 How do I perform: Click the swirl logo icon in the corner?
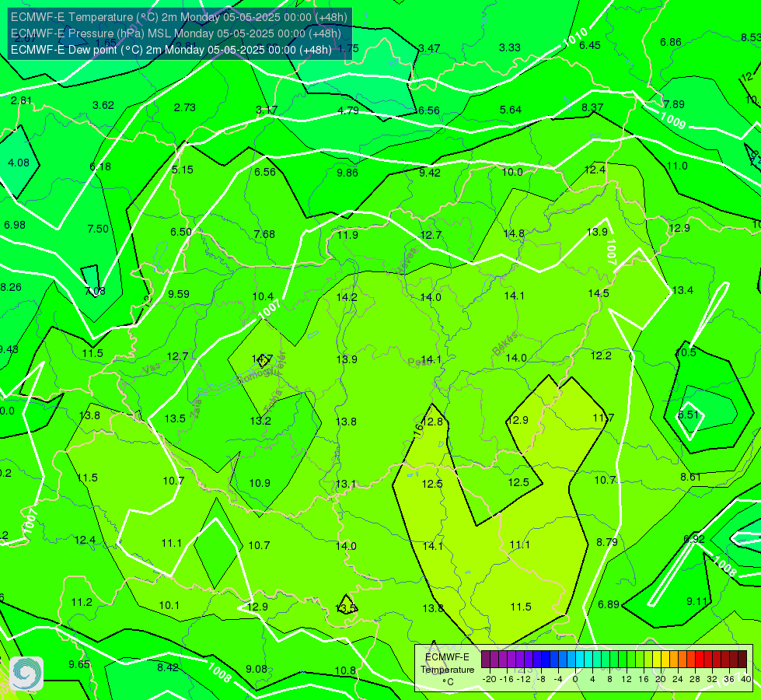click(26, 674)
